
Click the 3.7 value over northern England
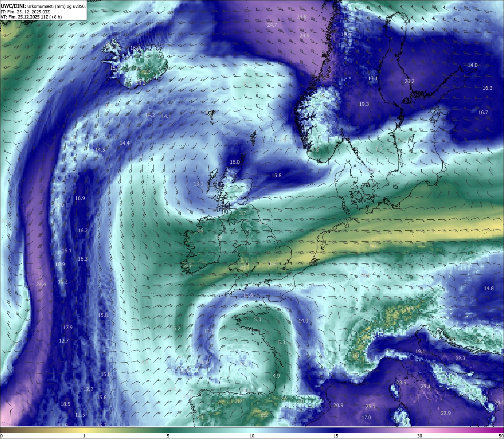click(x=243, y=213)
